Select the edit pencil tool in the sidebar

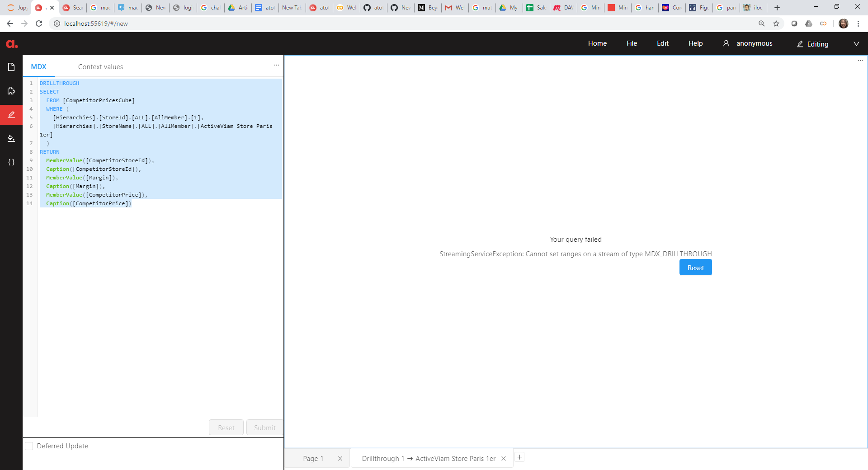pyautogui.click(x=11, y=114)
